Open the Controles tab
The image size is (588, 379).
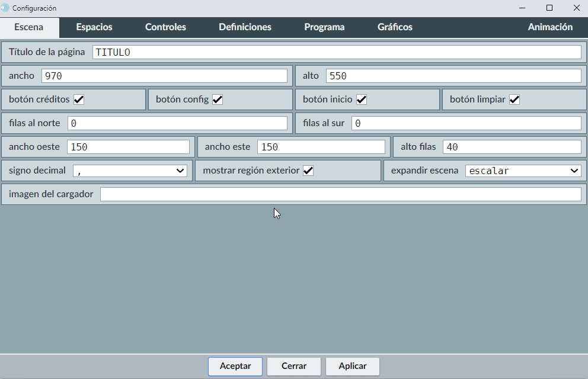pyautogui.click(x=165, y=27)
